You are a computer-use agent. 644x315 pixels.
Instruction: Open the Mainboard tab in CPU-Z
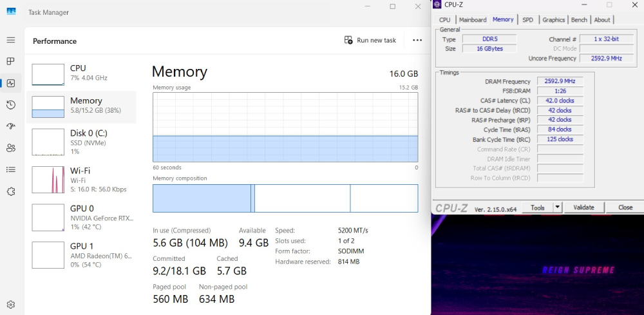click(472, 20)
